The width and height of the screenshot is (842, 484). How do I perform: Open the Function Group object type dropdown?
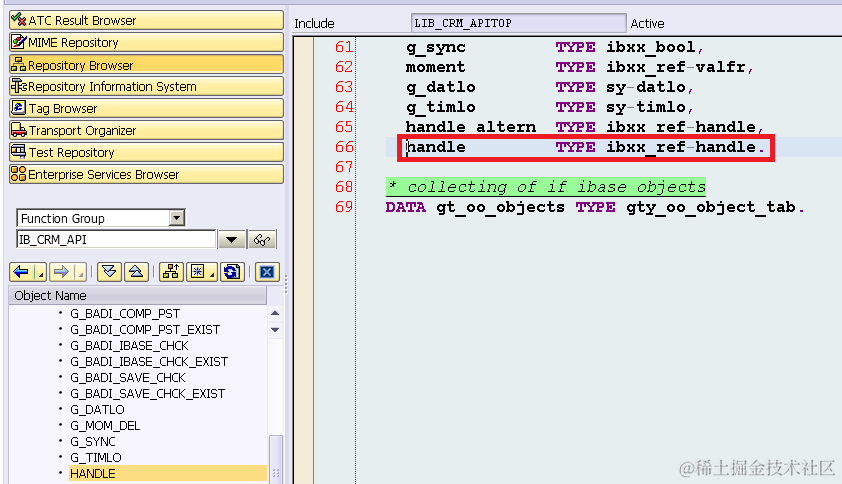click(177, 218)
